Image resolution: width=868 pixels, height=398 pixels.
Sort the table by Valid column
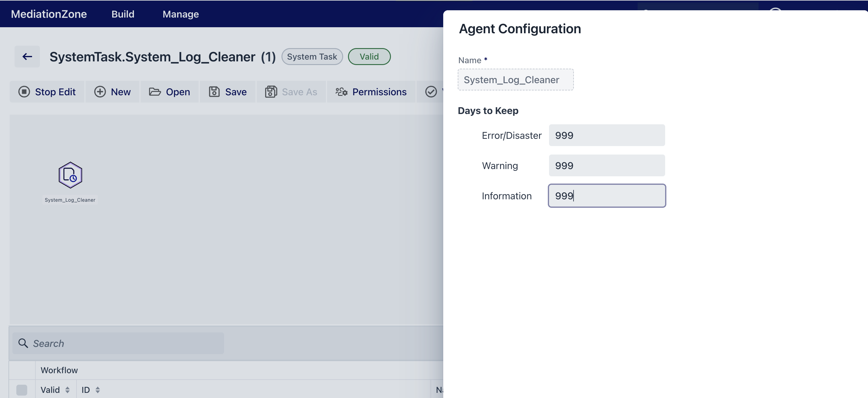point(68,390)
